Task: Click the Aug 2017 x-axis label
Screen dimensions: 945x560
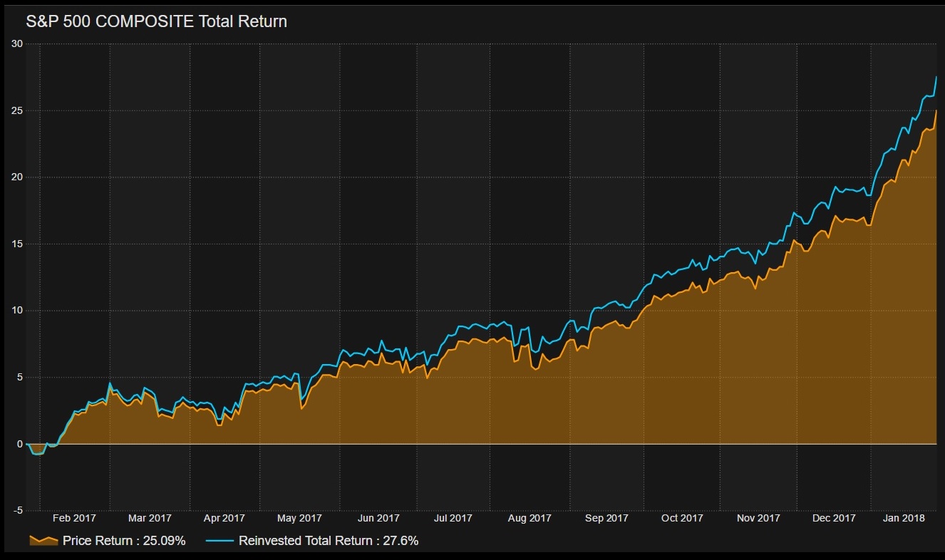Action: coord(530,518)
